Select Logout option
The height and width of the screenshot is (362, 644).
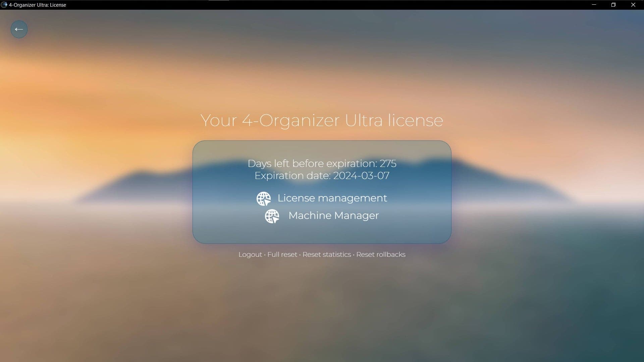tap(250, 254)
